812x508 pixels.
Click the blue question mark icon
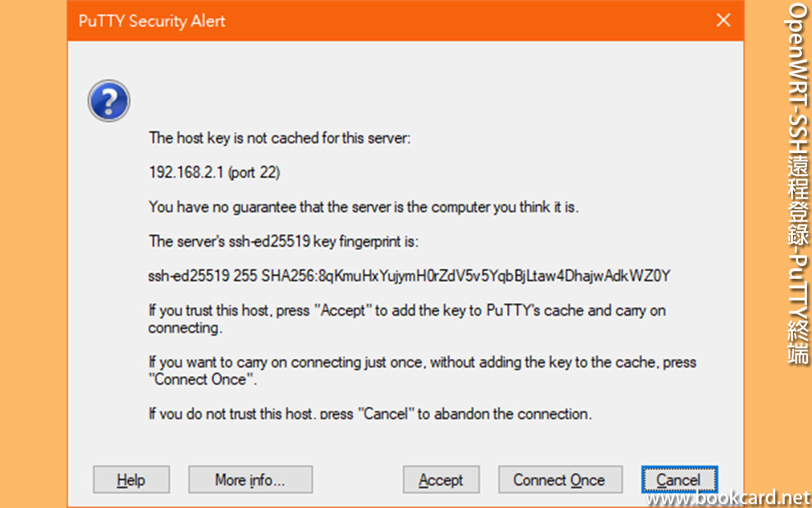click(x=109, y=101)
